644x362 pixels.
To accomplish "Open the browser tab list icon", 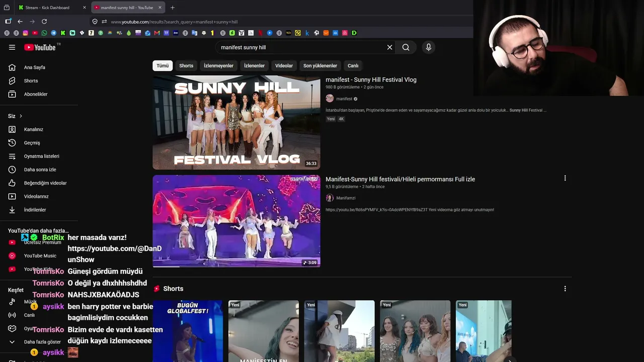I will click(x=7, y=8).
